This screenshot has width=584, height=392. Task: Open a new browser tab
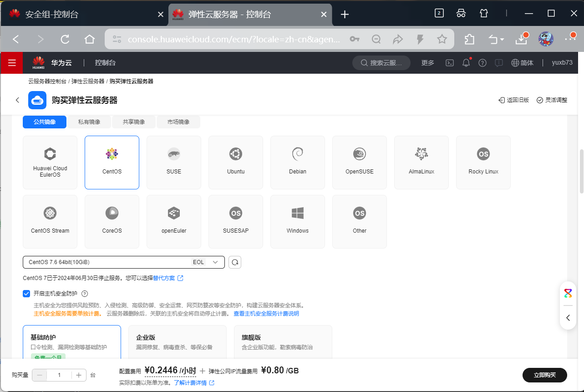345,14
